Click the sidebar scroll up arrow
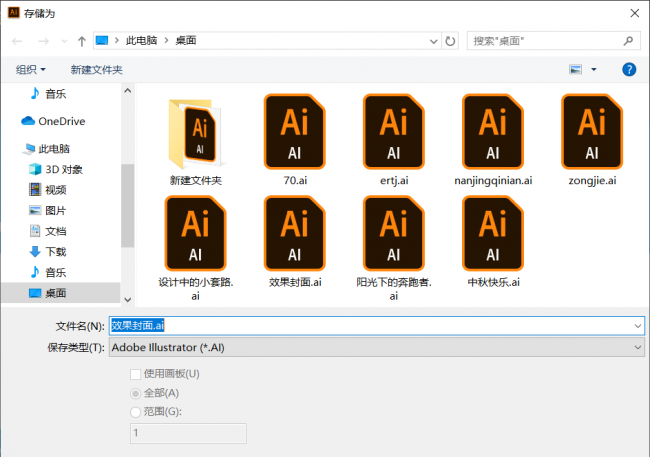 [128, 91]
